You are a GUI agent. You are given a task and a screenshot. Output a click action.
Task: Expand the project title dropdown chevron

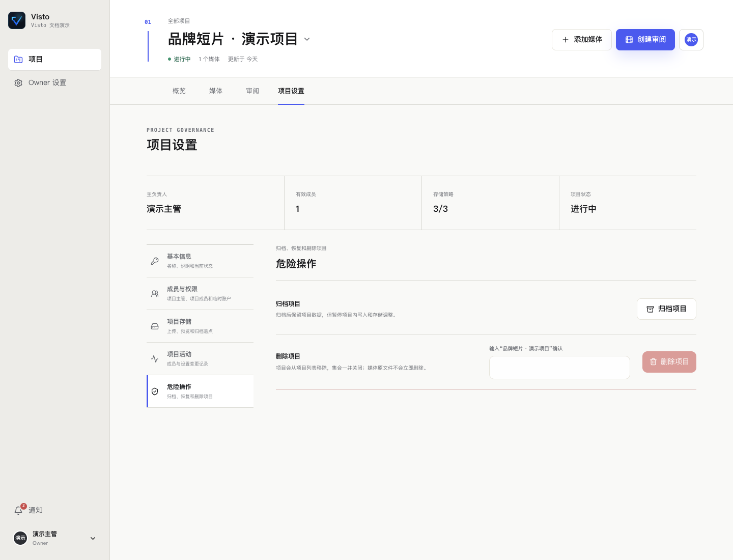coord(307,39)
